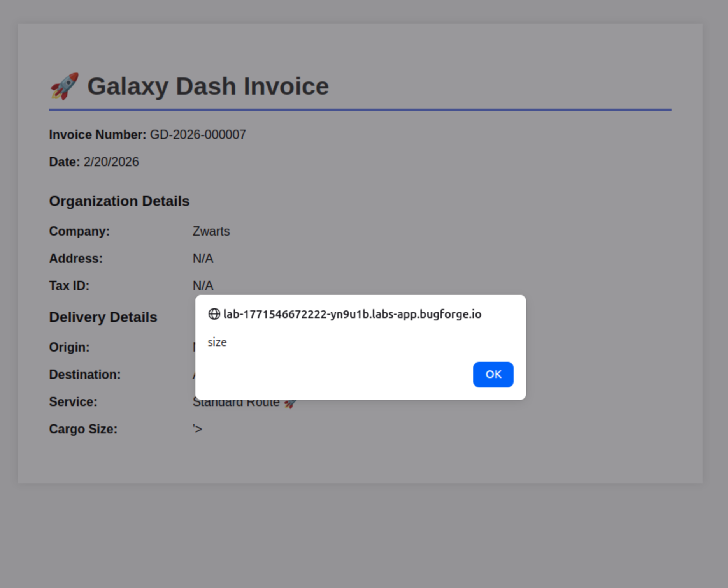This screenshot has width=728, height=588.
Task: Click the date value 2/20/2026
Action: (111, 162)
